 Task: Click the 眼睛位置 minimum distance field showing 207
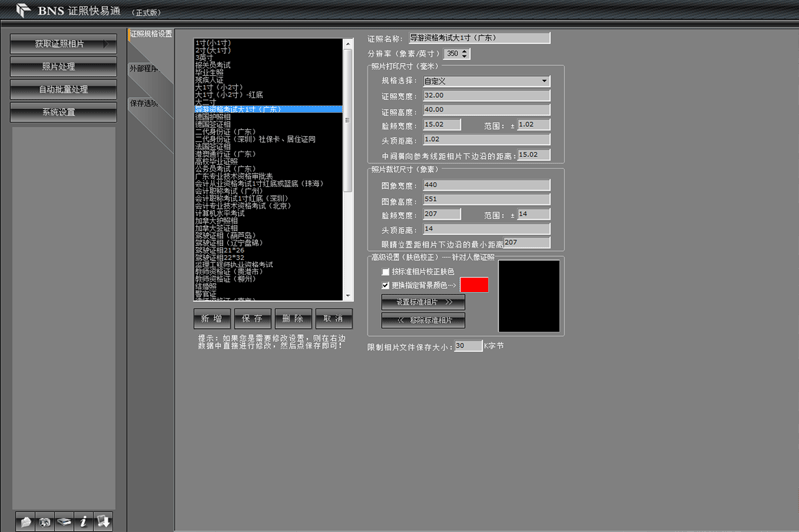tap(527, 243)
